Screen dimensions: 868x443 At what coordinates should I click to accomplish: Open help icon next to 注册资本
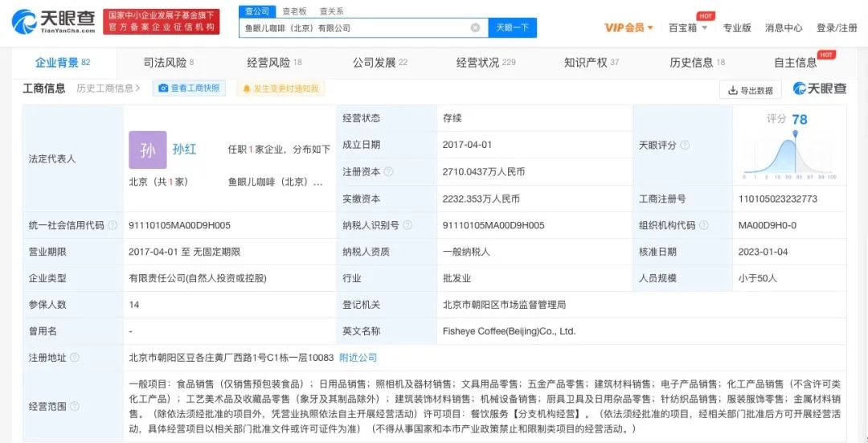click(x=389, y=172)
